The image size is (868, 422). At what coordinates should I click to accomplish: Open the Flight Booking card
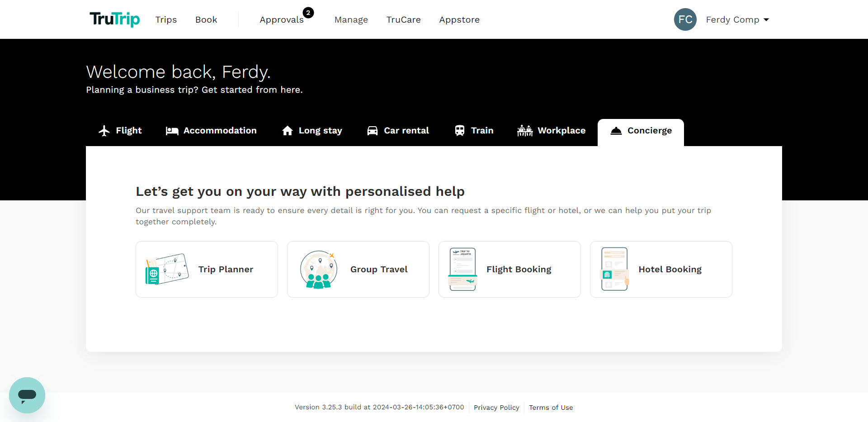point(509,269)
